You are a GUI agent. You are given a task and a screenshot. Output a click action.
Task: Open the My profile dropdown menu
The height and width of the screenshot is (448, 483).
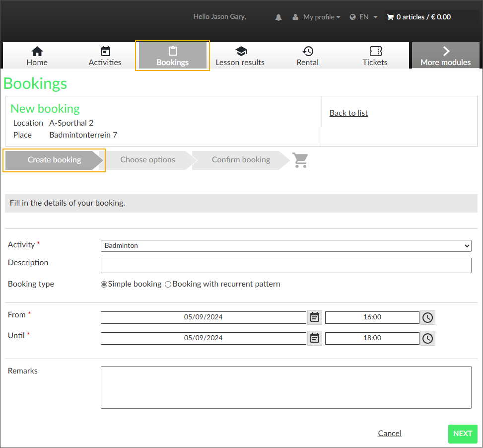(x=316, y=17)
